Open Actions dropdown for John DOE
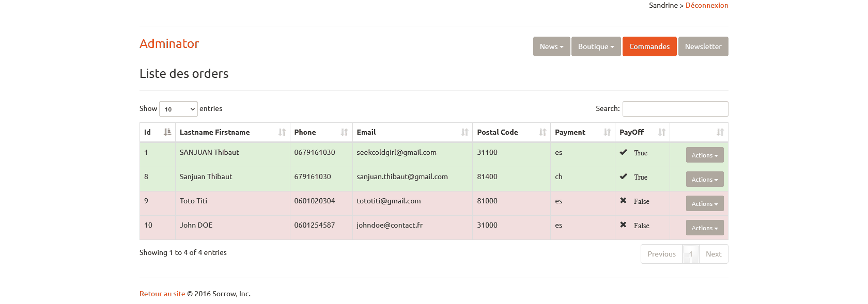The height and width of the screenshot is (304, 868). 705,228
